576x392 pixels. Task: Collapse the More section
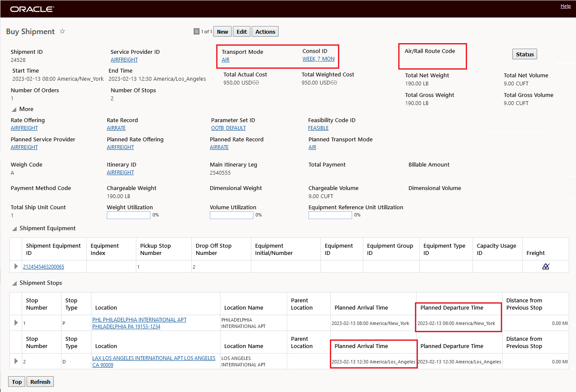coord(14,109)
